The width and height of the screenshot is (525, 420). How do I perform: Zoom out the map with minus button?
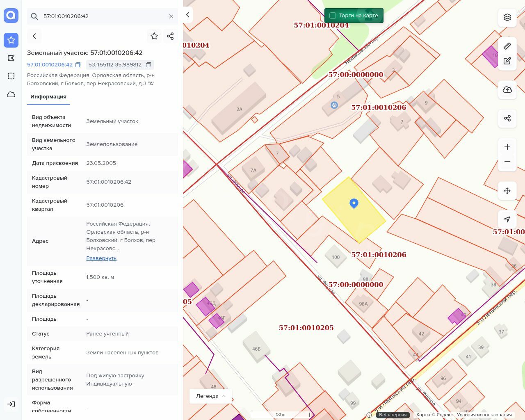(507, 162)
